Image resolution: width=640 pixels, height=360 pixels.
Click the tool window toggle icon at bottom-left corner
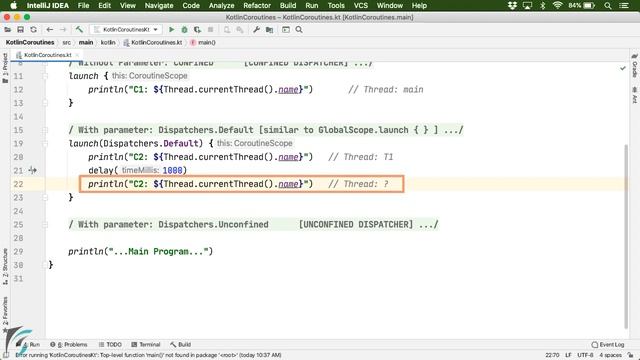6,355
